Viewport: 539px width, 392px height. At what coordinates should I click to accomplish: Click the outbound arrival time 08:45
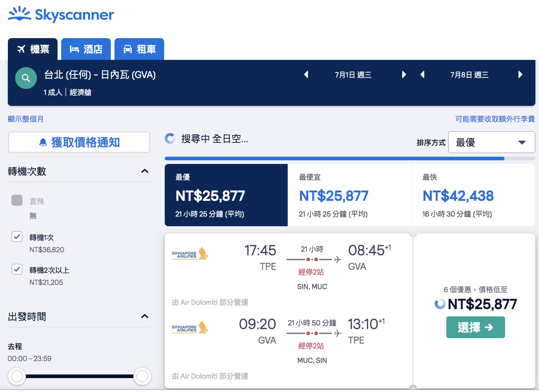tap(366, 250)
